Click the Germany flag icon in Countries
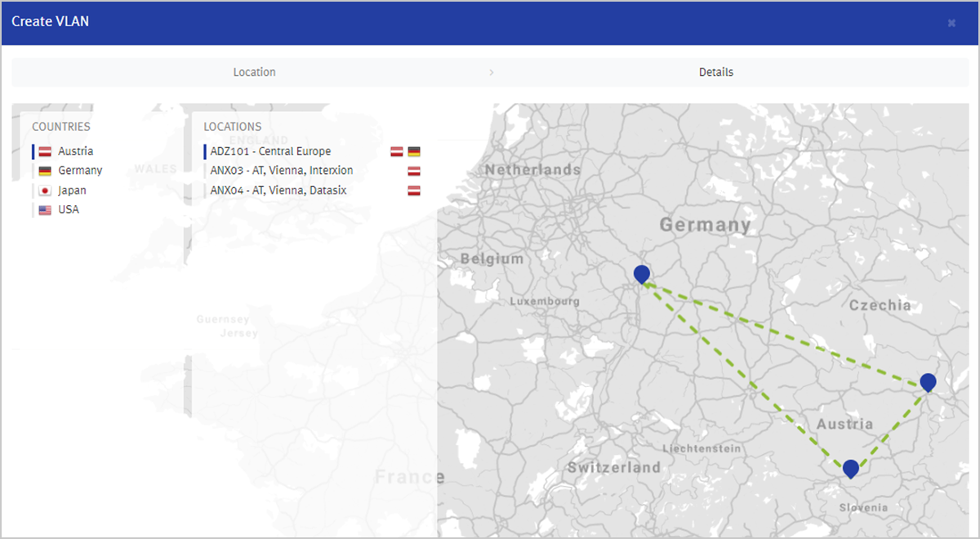Image resolution: width=980 pixels, height=539 pixels. pos(45,171)
